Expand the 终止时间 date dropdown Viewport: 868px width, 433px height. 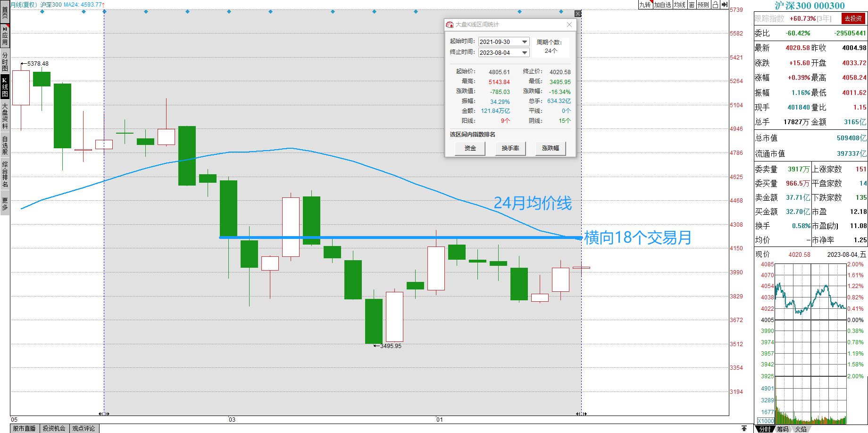coord(525,53)
